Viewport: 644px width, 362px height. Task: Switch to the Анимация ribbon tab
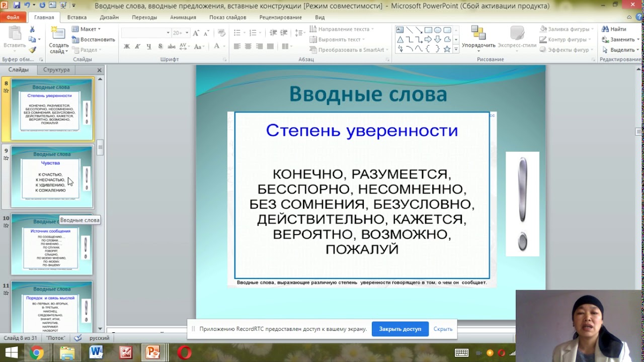tap(183, 17)
